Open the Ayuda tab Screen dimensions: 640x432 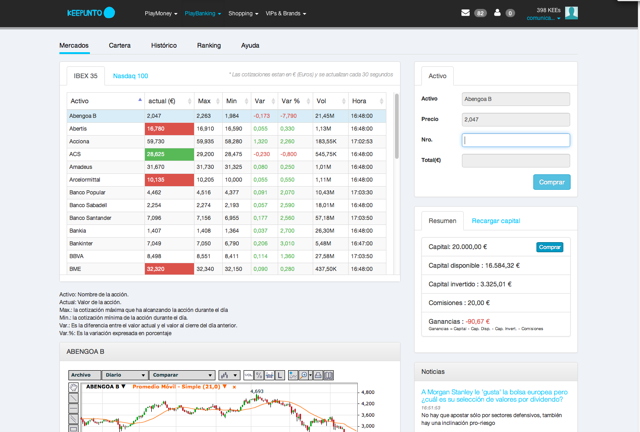click(250, 45)
